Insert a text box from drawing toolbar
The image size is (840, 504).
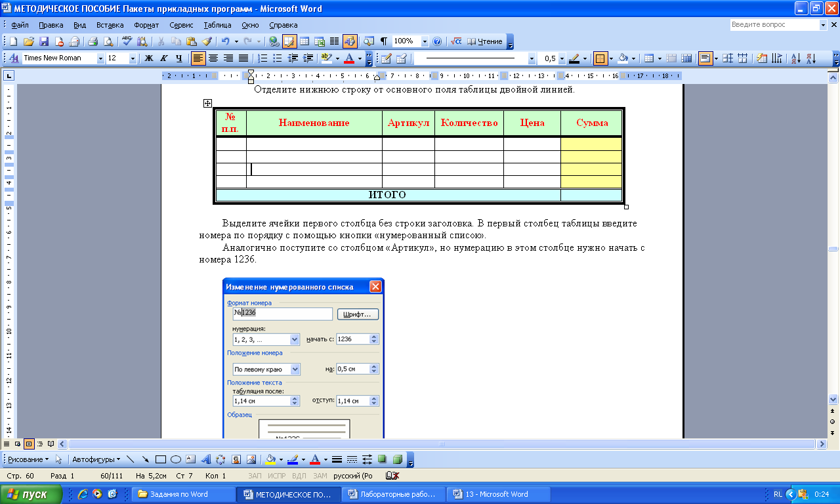[x=191, y=459]
